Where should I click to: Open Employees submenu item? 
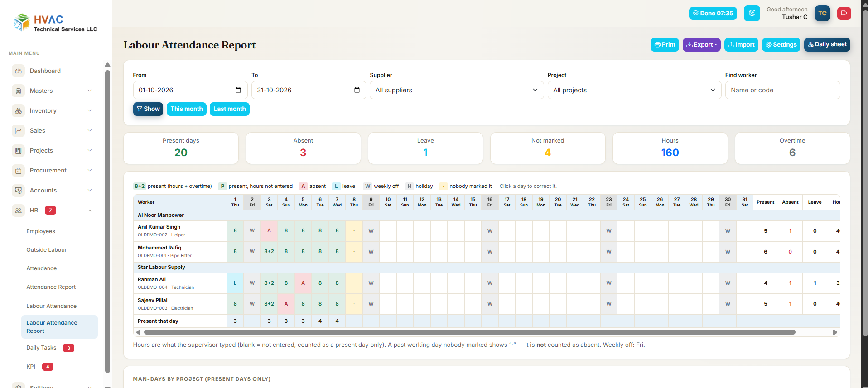[41, 231]
